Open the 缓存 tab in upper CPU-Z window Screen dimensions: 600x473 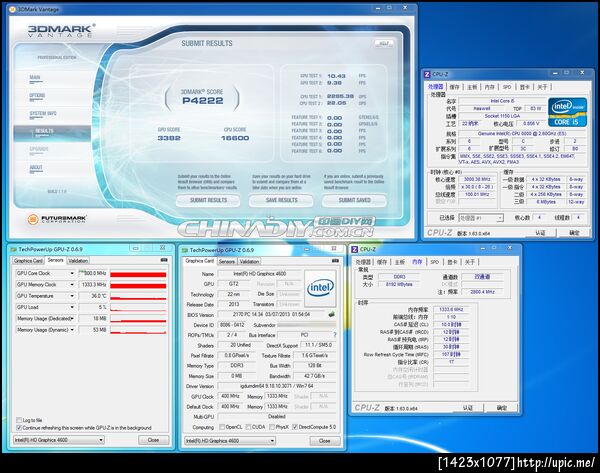(454, 87)
